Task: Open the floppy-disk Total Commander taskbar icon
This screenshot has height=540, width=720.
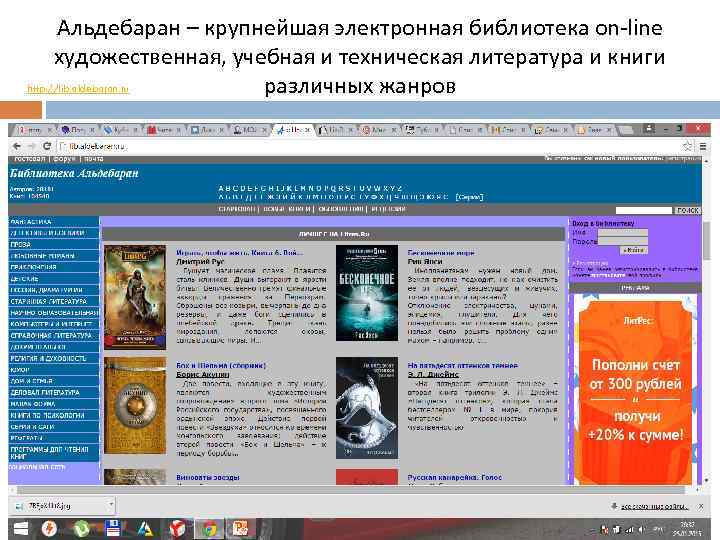Action: tap(113, 529)
